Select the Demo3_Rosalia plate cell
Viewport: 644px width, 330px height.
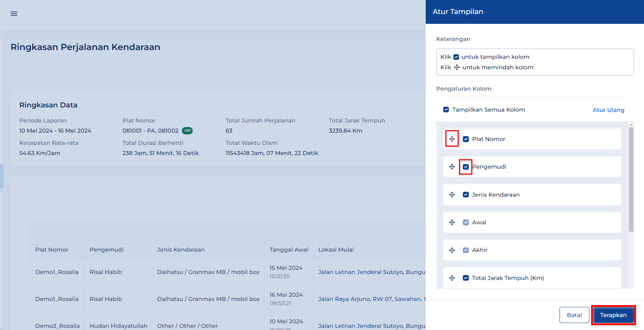coord(57,326)
